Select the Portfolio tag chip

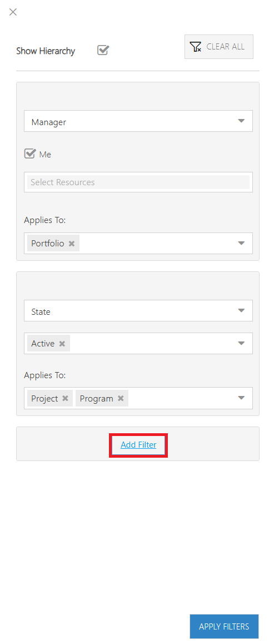53,244
